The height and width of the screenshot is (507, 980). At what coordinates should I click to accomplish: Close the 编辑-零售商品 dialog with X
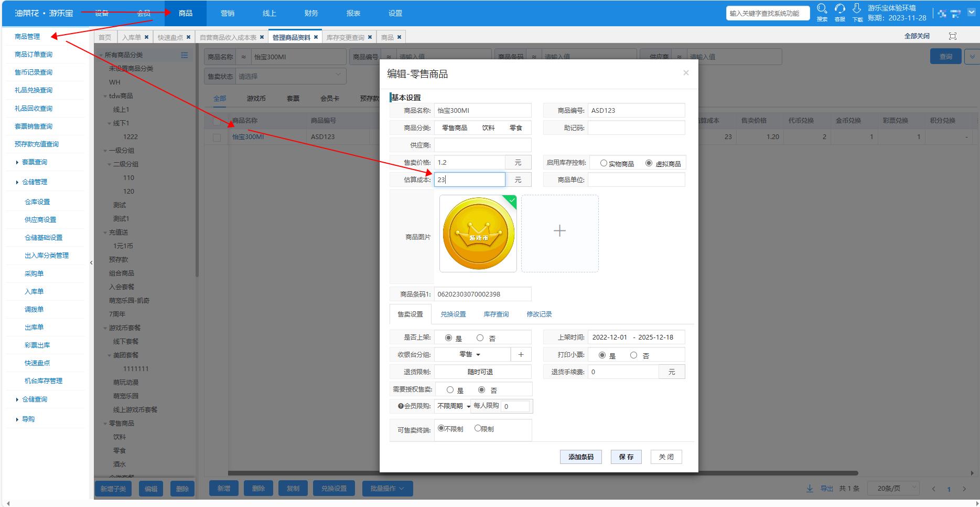coord(686,73)
